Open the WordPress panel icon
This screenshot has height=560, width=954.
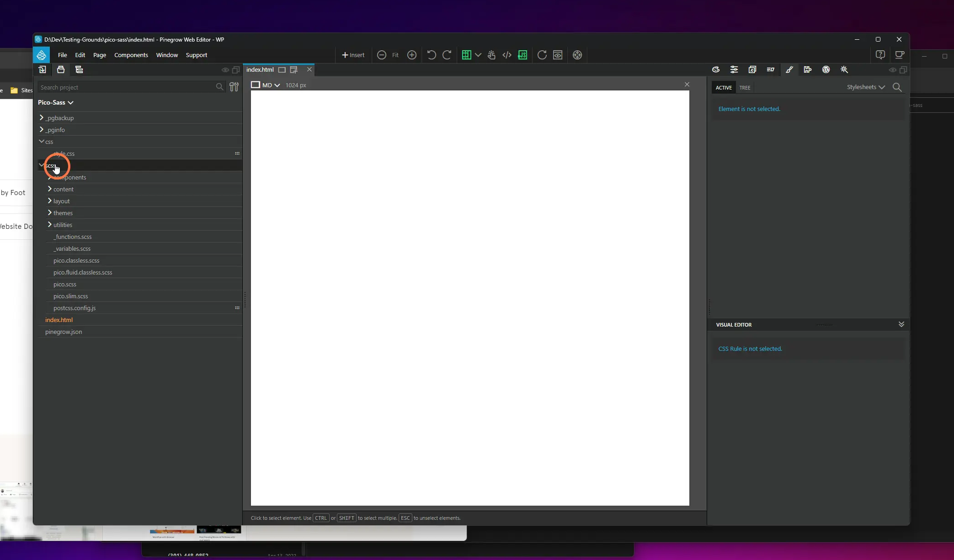[x=826, y=69]
